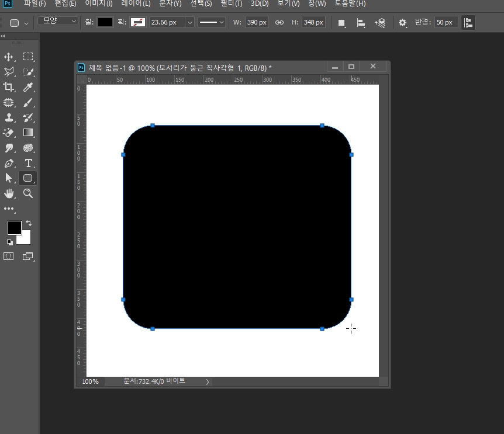504x434 pixels.
Task: Open the black fill color swatch
Action: point(105,22)
